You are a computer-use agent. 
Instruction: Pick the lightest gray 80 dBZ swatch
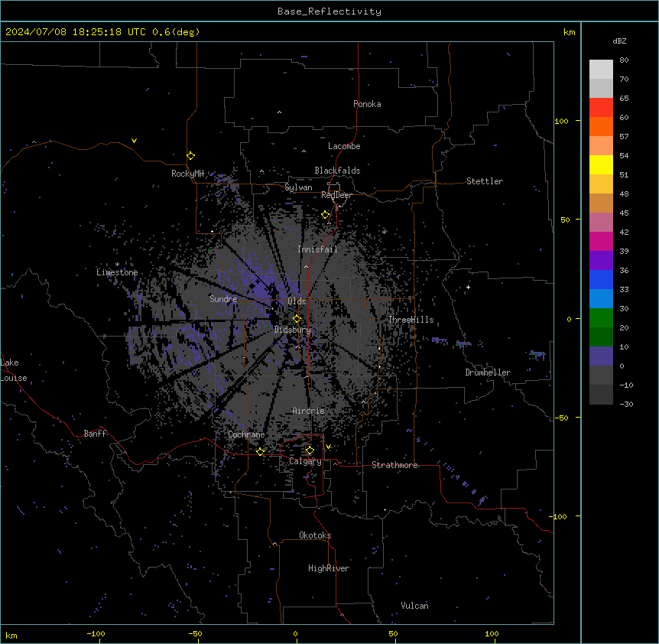point(601,69)
